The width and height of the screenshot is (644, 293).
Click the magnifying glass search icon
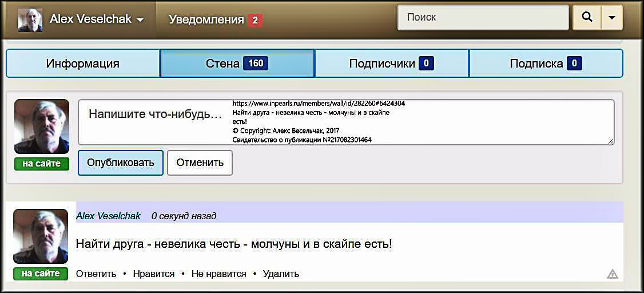(587, 18)
